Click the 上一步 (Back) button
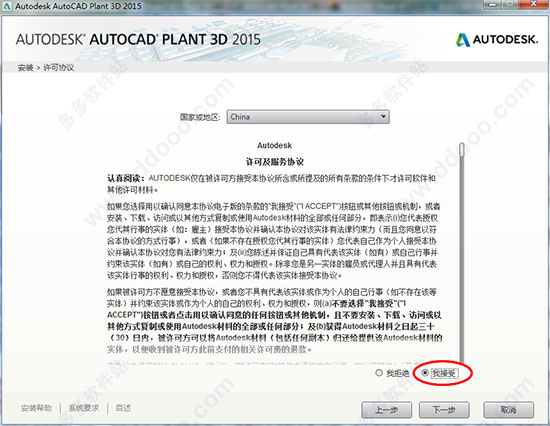The height and width of the screenshot is (426, 550). point(386,410)
